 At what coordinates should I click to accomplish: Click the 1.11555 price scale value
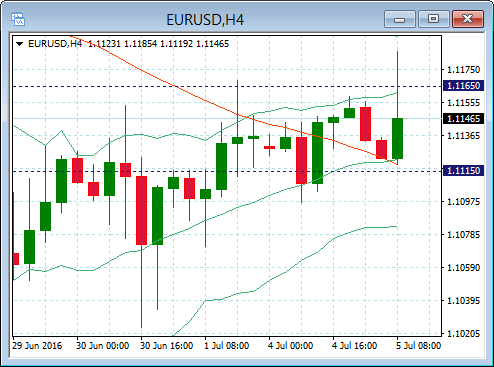pyautogui.click(x=463, y=103)
